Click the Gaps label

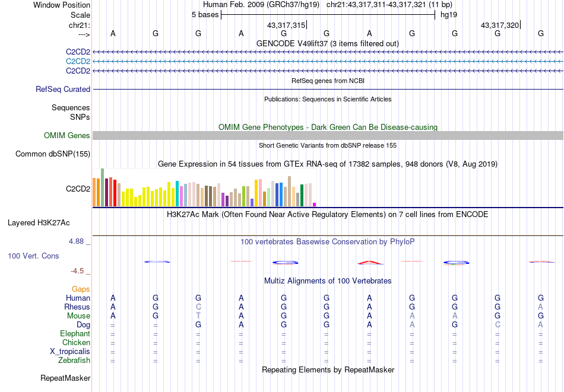81,289
